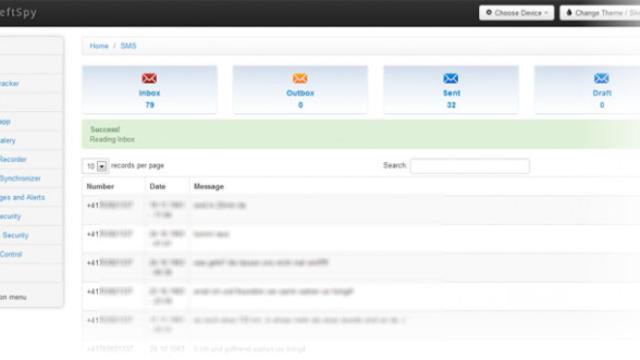Focus the Search input field
Image resolution: width=640 pixels, height=360 pixels.
click(x=470, y=166)
